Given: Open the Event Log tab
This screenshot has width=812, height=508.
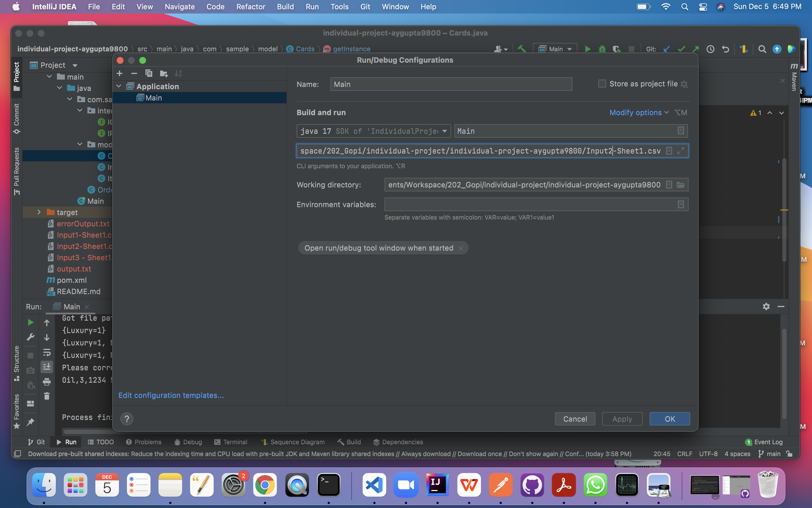Looking at the screenshot, I should click(763, 442).
